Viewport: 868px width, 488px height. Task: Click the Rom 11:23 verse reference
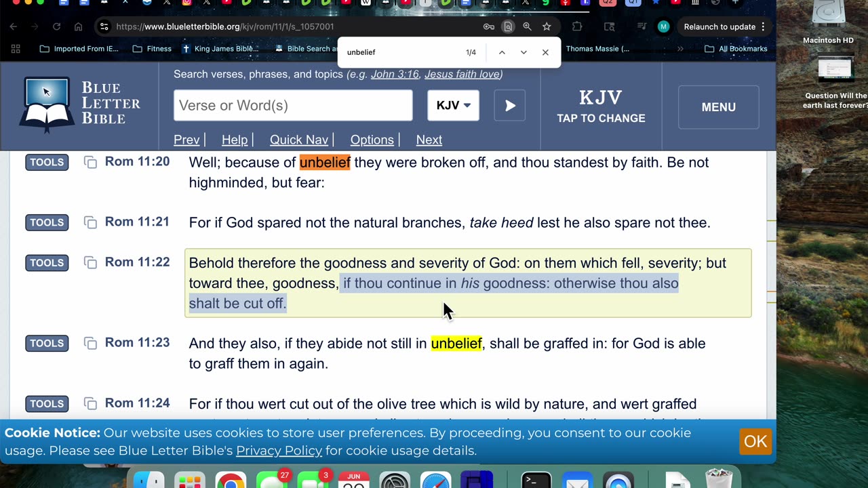click(x=137, y=342)
